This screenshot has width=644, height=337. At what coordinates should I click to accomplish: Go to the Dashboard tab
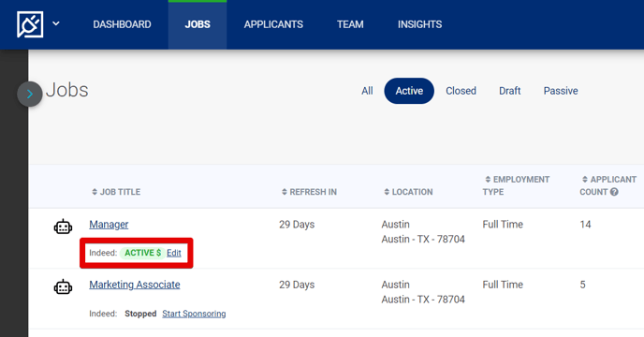pos(122,24)
